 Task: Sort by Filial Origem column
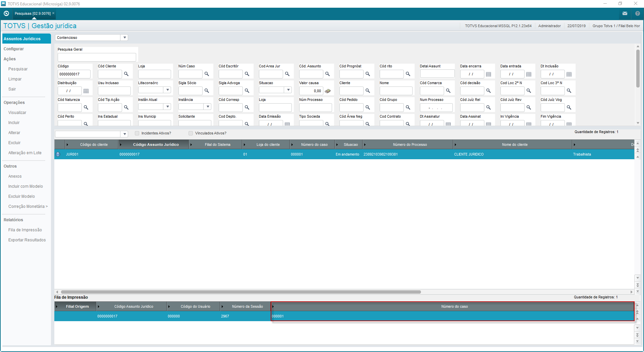tap(77, 306)
